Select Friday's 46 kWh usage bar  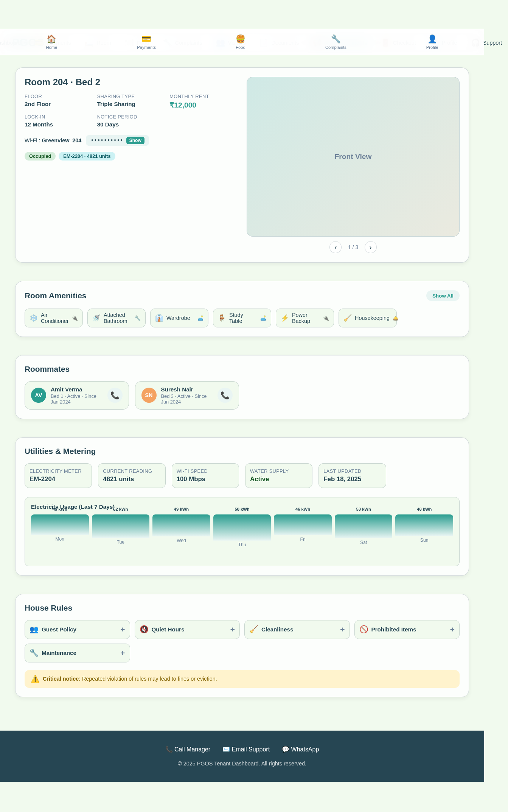click(x=303, y=525)
